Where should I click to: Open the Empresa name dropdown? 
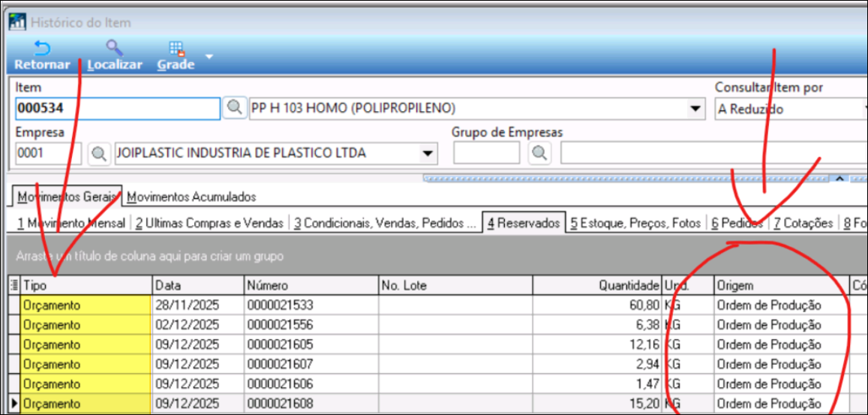click(428, 153)
